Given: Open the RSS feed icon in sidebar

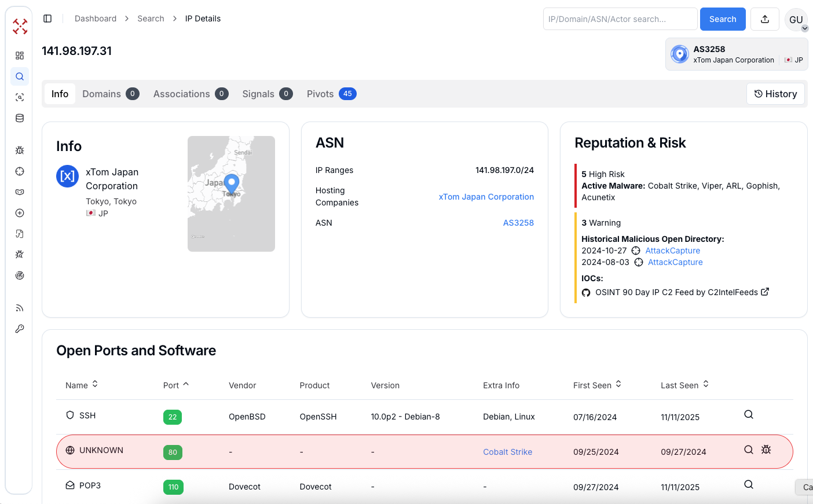Looking at the screenshot, I should (x=20, y=308).
